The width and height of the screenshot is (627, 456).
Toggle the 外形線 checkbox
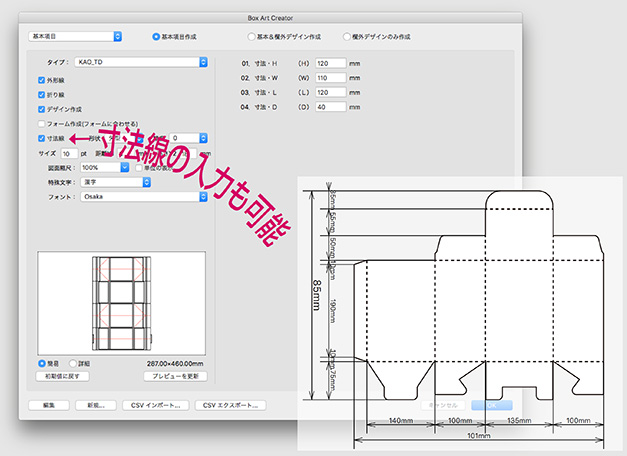pos(41,79)
